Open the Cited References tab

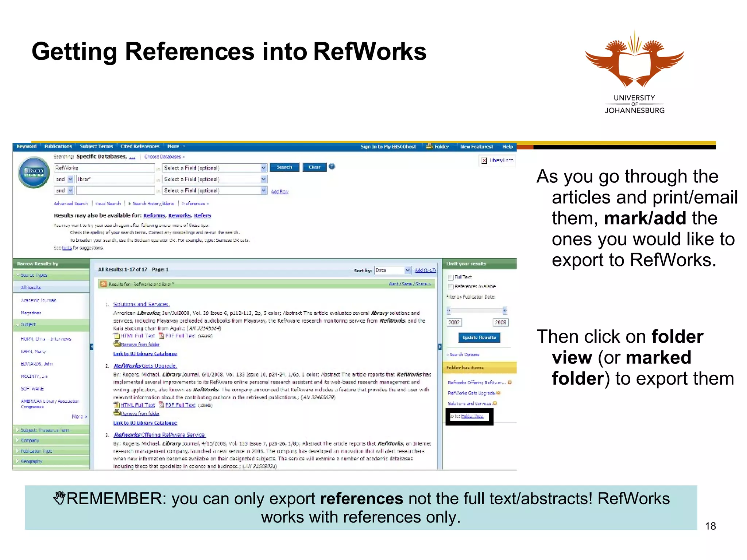pyautogui.click(x=140, y=146)
